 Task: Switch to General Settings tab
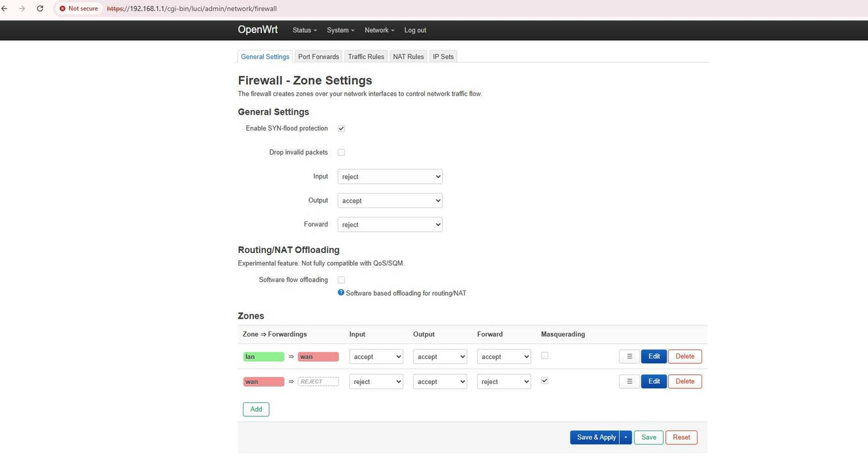[265, 57]
